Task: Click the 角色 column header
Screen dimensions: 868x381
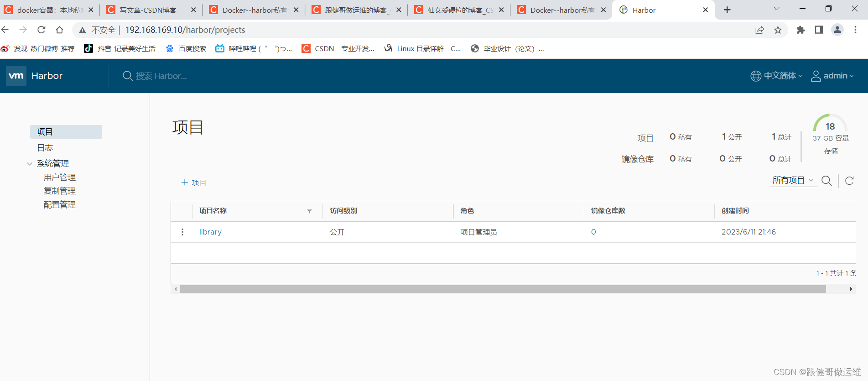Action: 467,211
